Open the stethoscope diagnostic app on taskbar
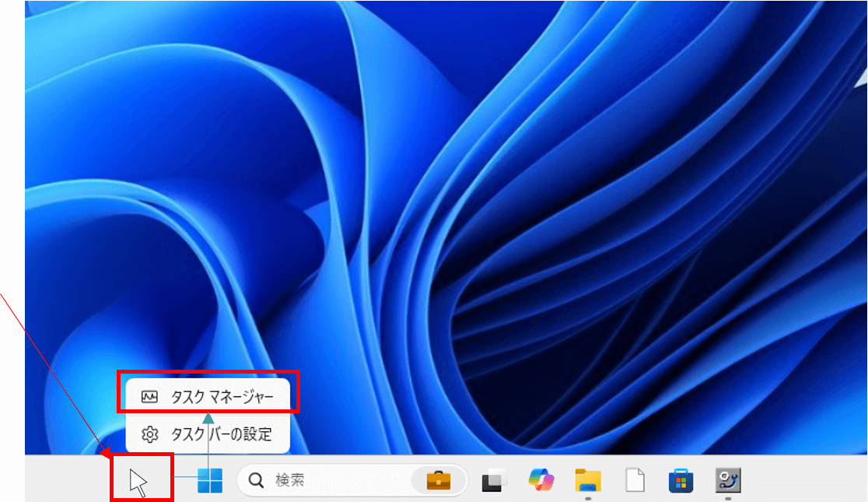The width and height of the screenshot is (868, 502). point(728,481)
